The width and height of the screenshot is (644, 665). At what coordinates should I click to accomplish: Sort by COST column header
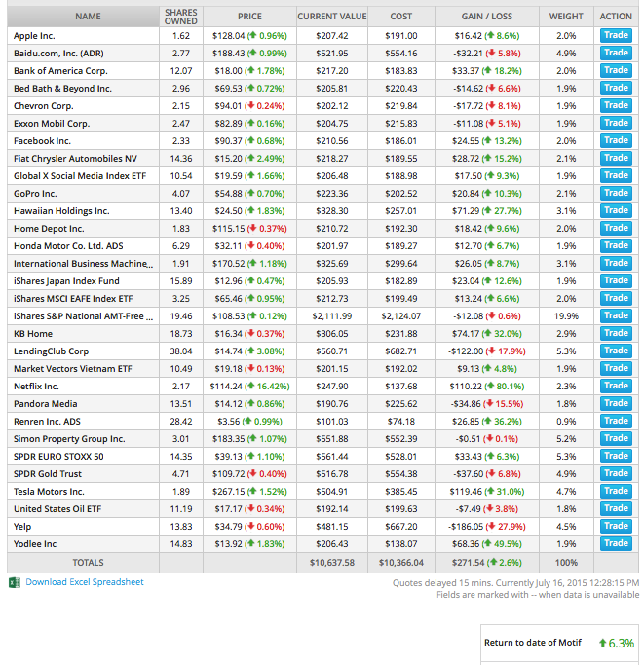(401, 17)
